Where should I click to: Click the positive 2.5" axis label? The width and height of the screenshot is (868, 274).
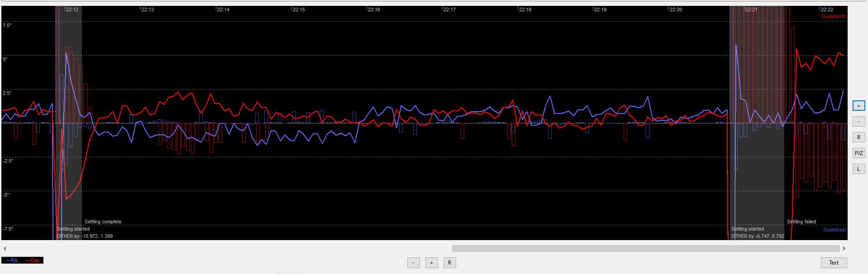(7, 94)
